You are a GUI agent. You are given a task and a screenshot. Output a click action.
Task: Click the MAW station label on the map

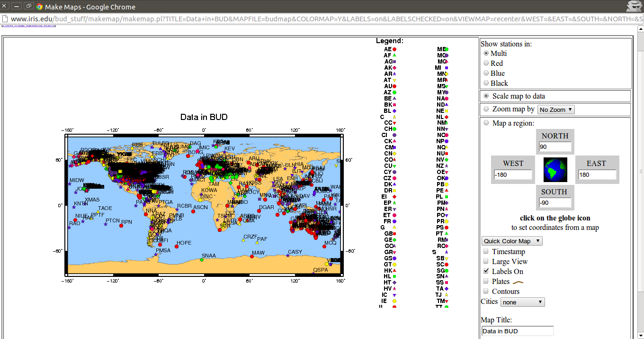[258, 253]
